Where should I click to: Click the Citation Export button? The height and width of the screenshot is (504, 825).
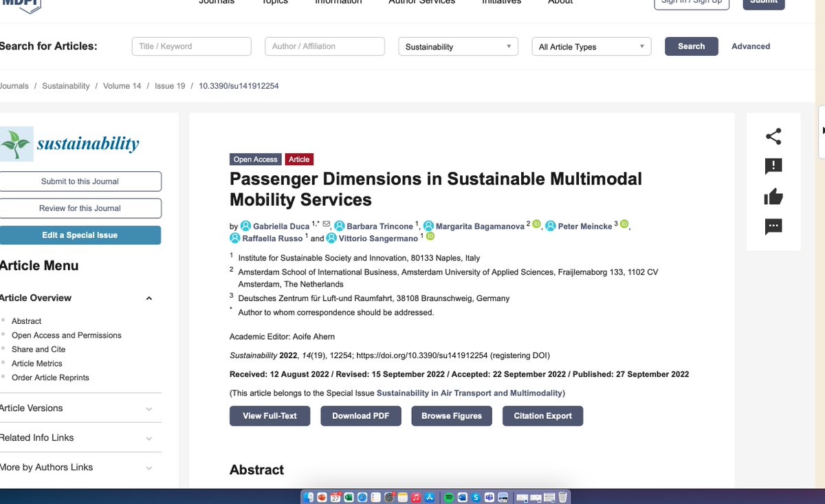point(543,416)
